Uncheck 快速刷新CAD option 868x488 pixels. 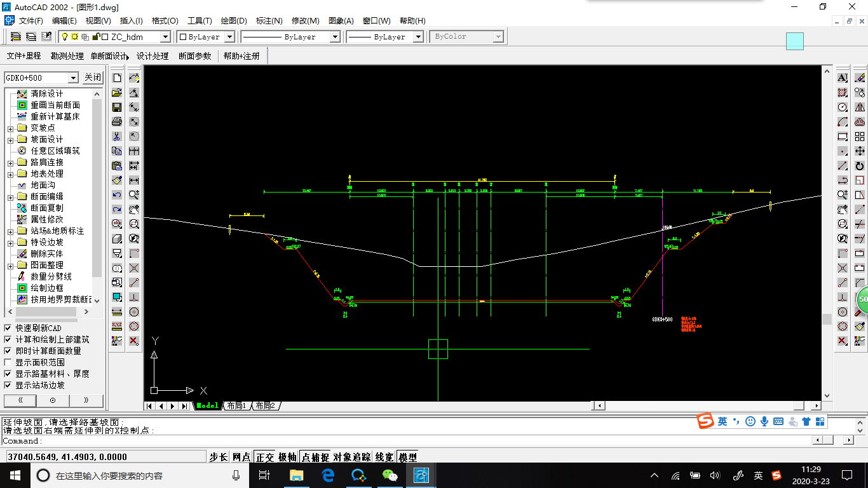[x=8, y=328]
